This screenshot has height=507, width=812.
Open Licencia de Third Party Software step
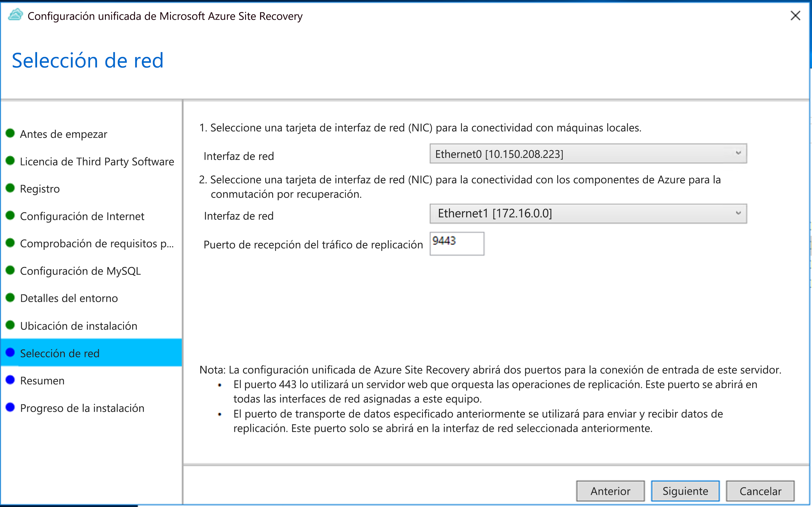pos(97,162)
